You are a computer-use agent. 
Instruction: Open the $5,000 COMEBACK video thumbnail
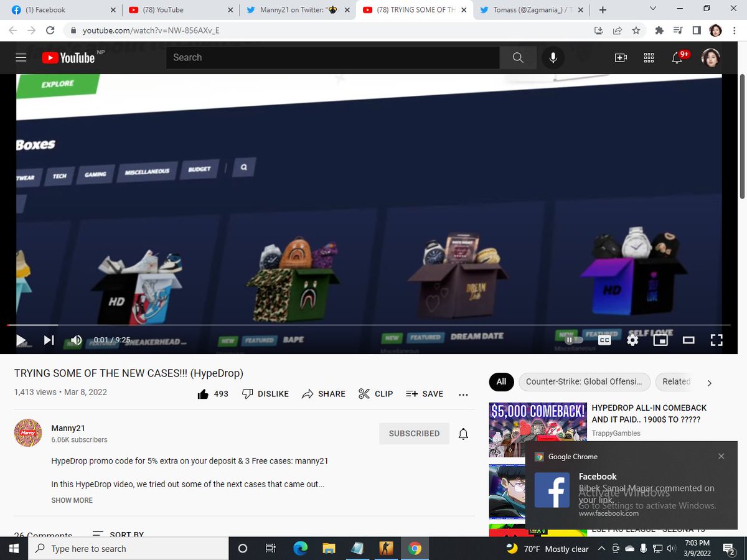click(x=537, y=430)
